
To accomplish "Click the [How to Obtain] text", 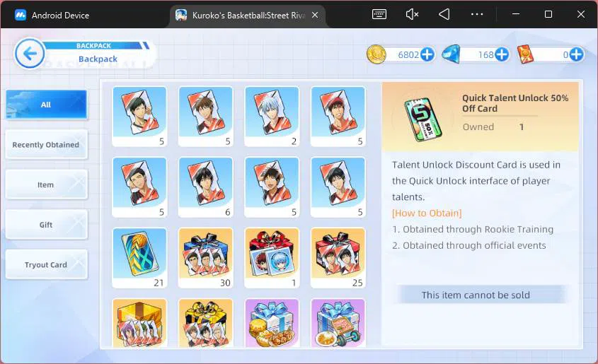I will click(x=427, y=213).
